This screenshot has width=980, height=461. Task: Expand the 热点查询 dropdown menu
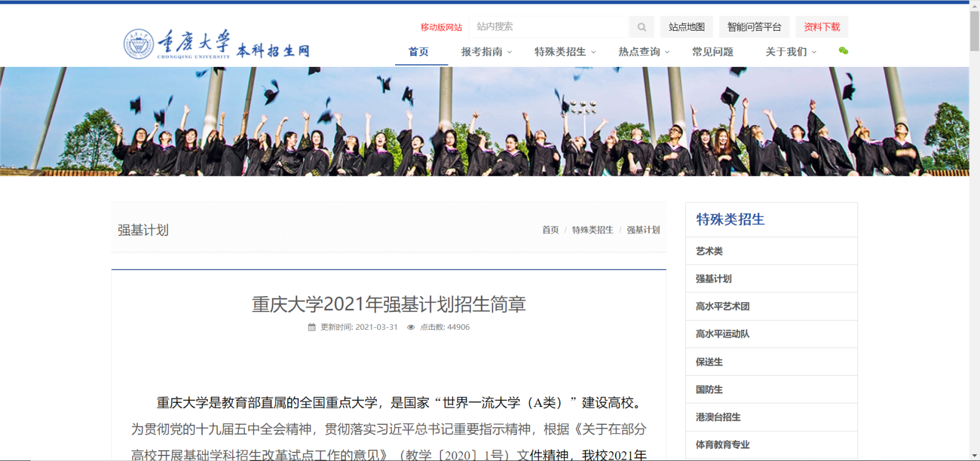(644, 52)
